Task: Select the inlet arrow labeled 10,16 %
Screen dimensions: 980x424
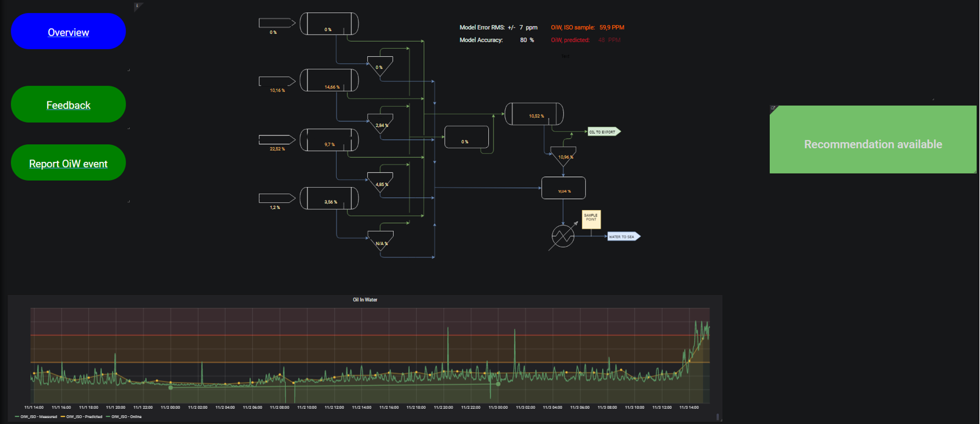Action: (x=277, y=81)
